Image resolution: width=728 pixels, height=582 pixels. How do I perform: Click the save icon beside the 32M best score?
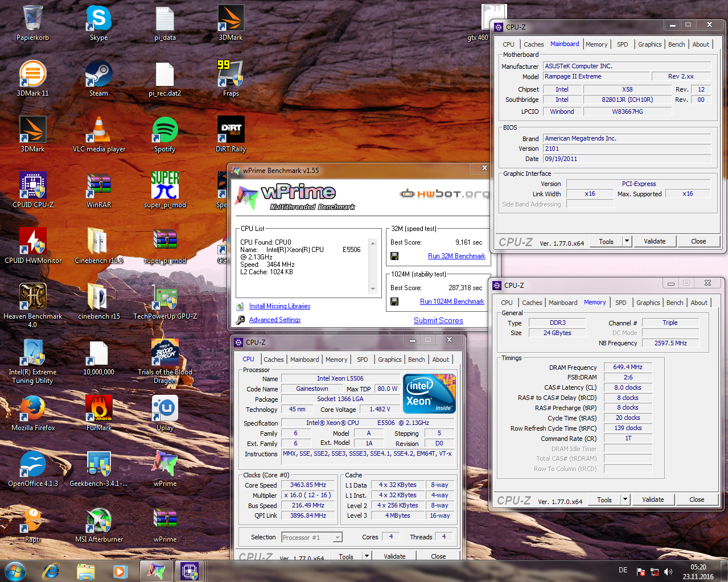coord(394,256)
